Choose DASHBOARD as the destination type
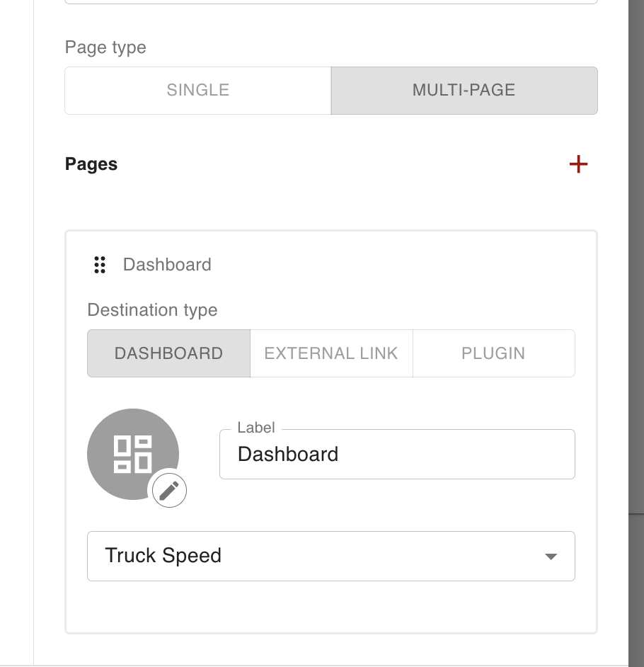The height and width of the screenshot is (667, 644). coord(168,353)
